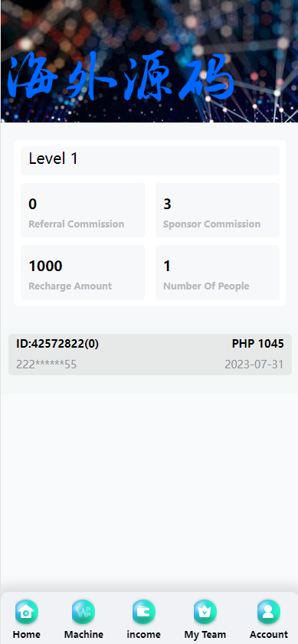
Task: Tap the Sponsor Commission card
Action: coord(218,211)
